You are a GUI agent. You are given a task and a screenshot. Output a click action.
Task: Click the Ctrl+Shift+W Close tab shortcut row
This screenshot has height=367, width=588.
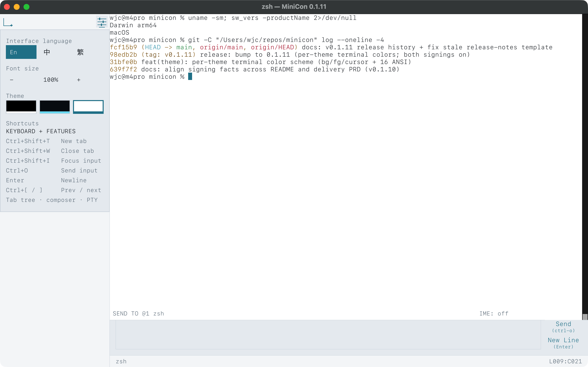[54, 151]
